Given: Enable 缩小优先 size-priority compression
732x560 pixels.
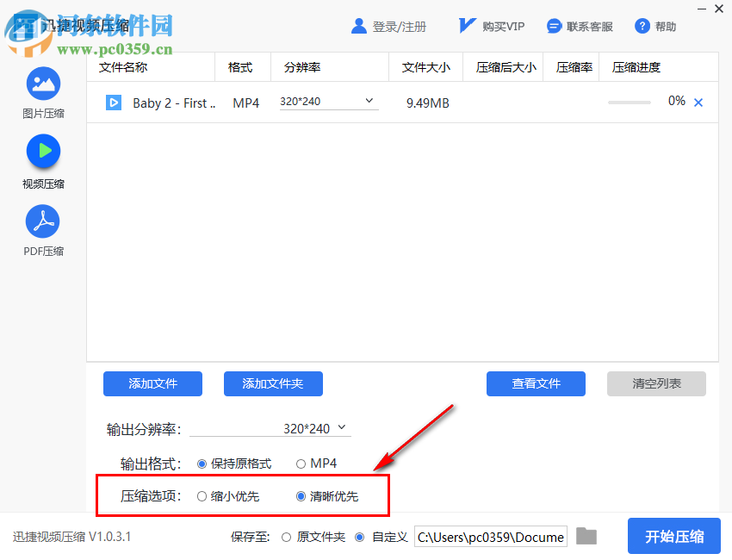Looking at the screenshot, I should [202, 496].
